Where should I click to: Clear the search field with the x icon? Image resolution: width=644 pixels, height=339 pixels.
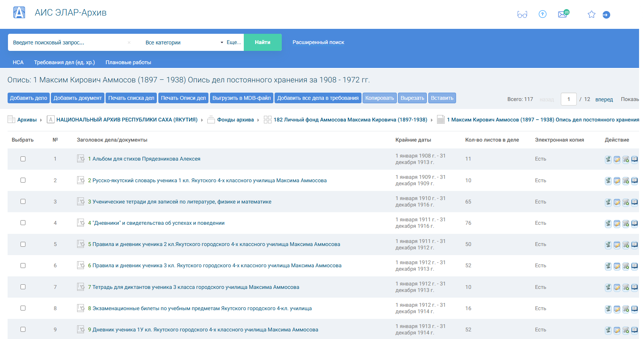click(x=129, y=43)
